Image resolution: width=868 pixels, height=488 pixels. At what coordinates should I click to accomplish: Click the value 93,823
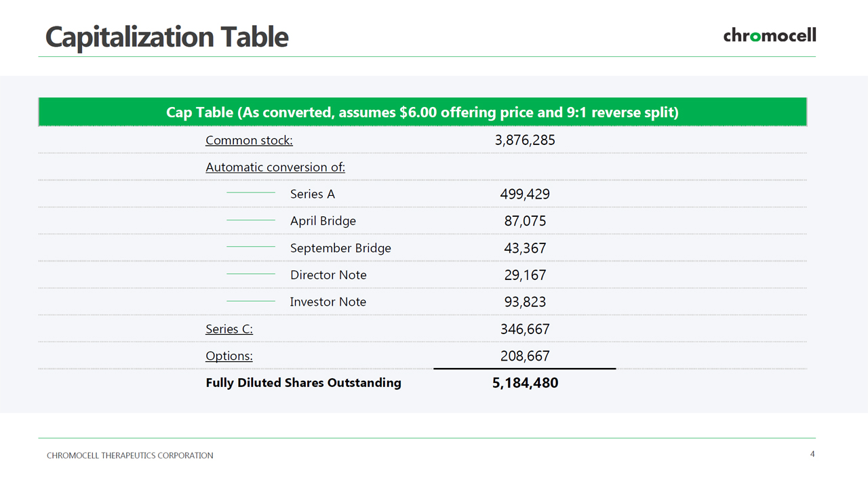pos(525,302)
